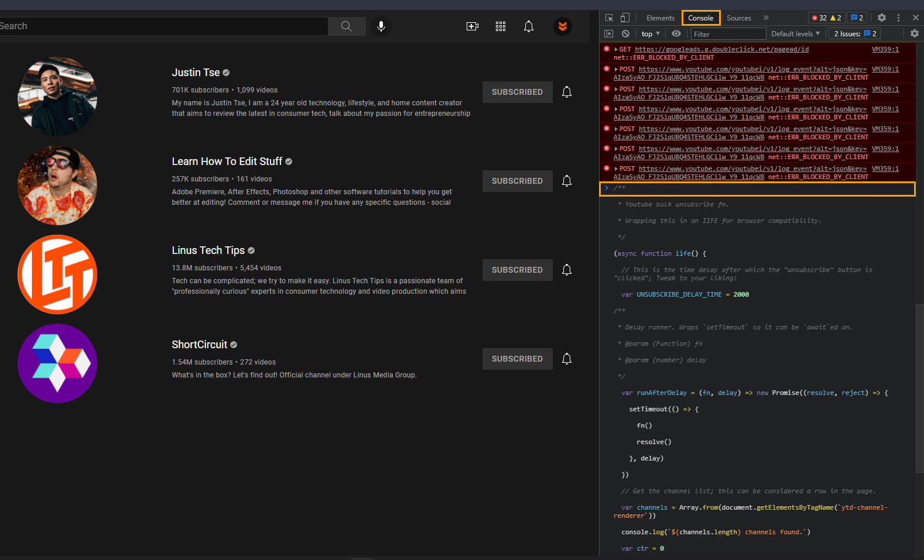Viewport: 924px width, 560px height.
Task: Open VM359:1 source link on GET row
Action: point(885,50)
